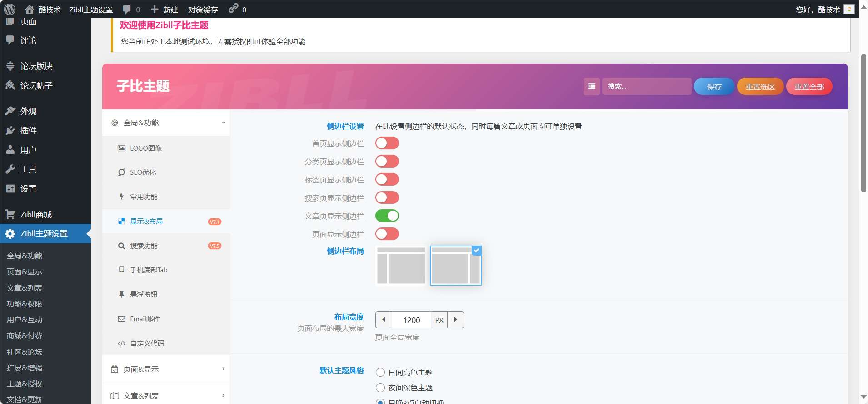The width and height of the screenshot is (868, 404).
Task: Select 夜间深色主题 radio option
Action: [x=380, y=388]
